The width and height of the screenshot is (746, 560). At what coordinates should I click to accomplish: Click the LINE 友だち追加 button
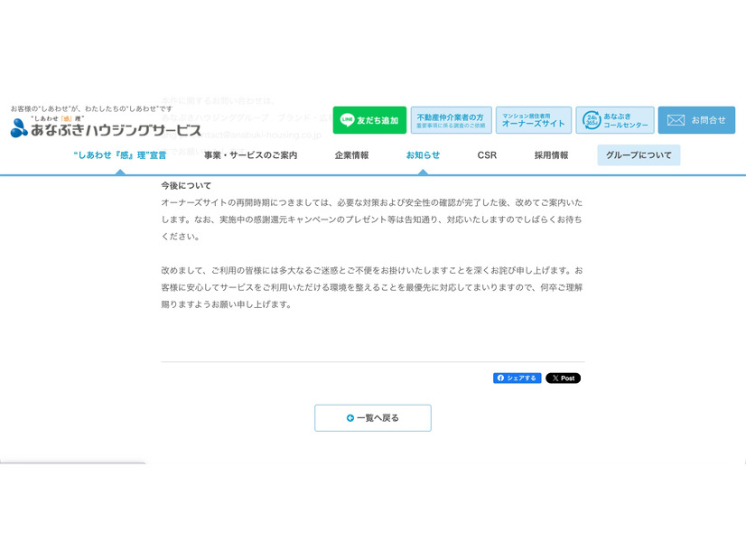(369, 120)
